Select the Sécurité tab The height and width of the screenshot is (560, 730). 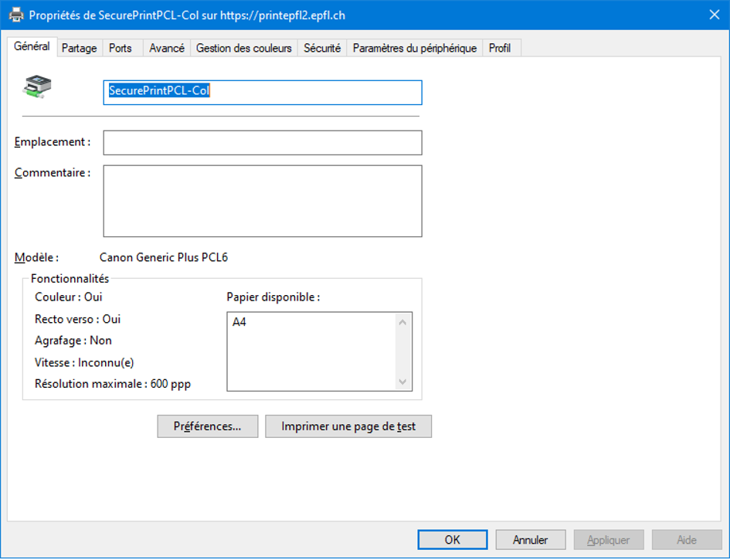click(322, 48)
